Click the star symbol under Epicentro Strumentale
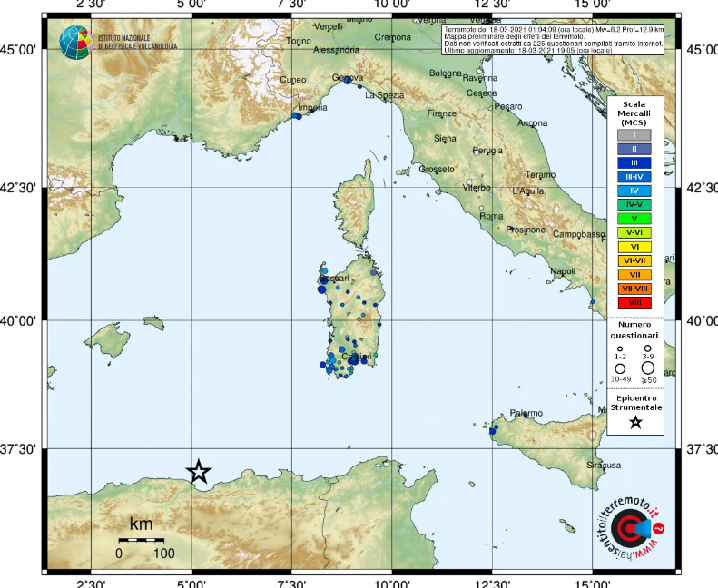 [635, 422]
